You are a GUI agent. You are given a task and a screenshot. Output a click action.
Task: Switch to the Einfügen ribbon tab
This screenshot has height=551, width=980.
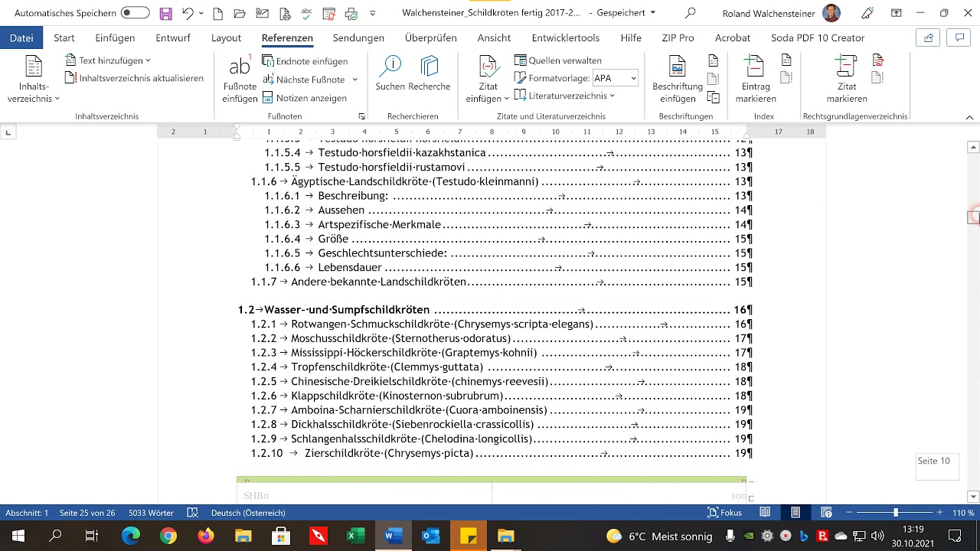(115, 37)
